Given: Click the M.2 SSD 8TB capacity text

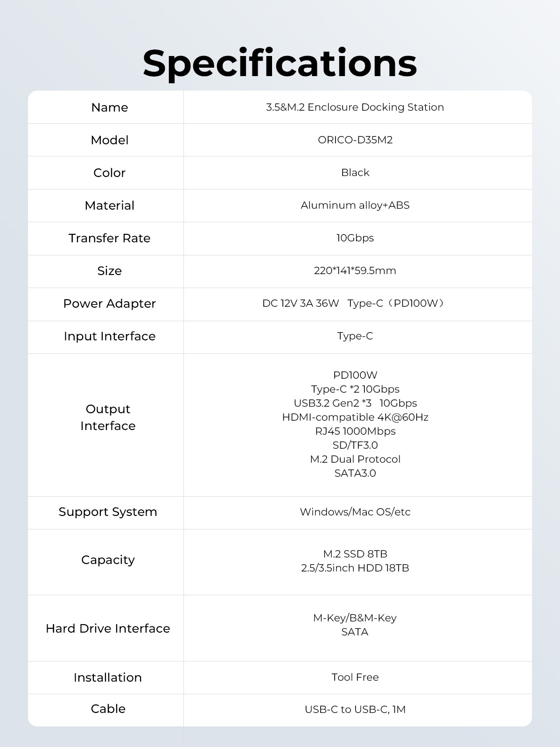Looking at the screenshot, I should pos(355,554).
